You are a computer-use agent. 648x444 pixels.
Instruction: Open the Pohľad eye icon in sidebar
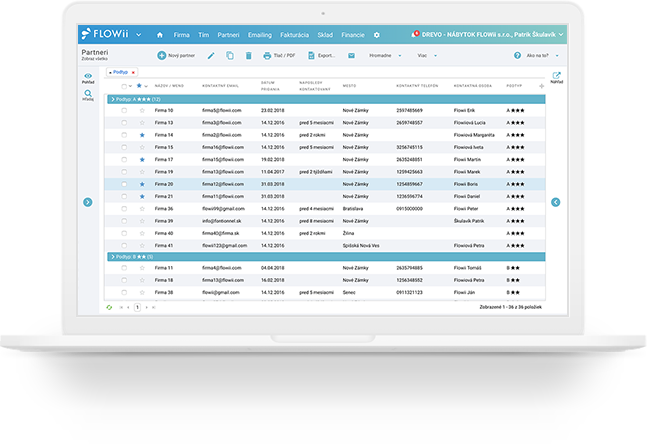tap(88, 76)
